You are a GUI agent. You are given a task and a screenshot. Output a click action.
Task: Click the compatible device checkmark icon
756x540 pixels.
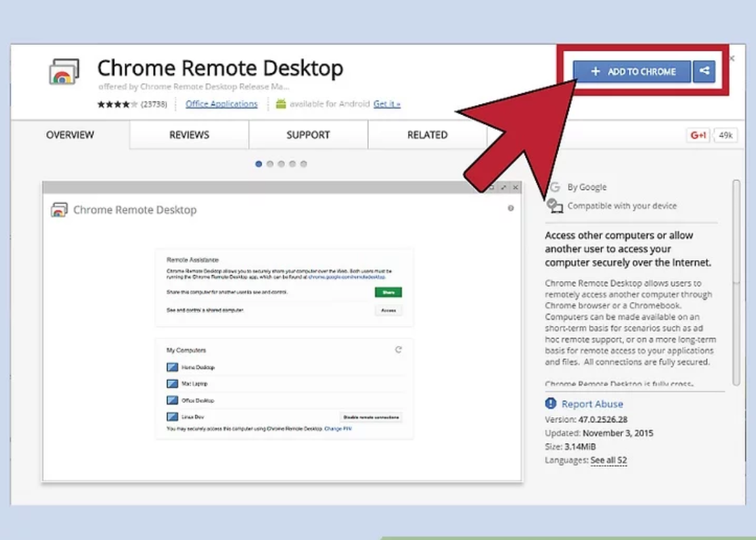click(x=555, y=205)
